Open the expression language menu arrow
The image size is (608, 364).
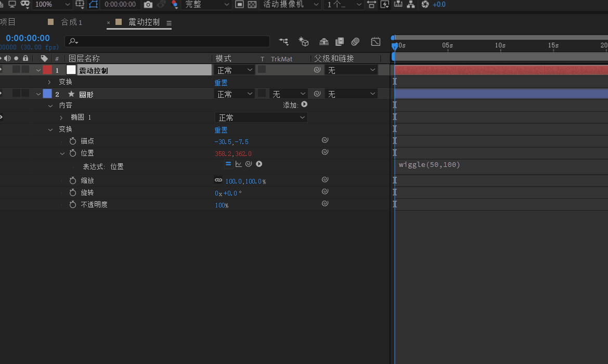[x=259, y=164]
